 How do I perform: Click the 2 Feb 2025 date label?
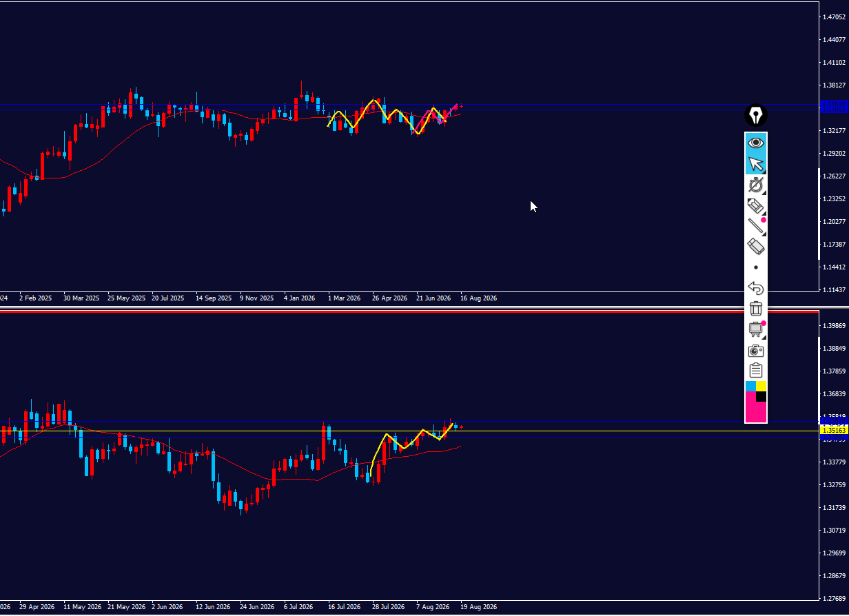coord(36,298)
